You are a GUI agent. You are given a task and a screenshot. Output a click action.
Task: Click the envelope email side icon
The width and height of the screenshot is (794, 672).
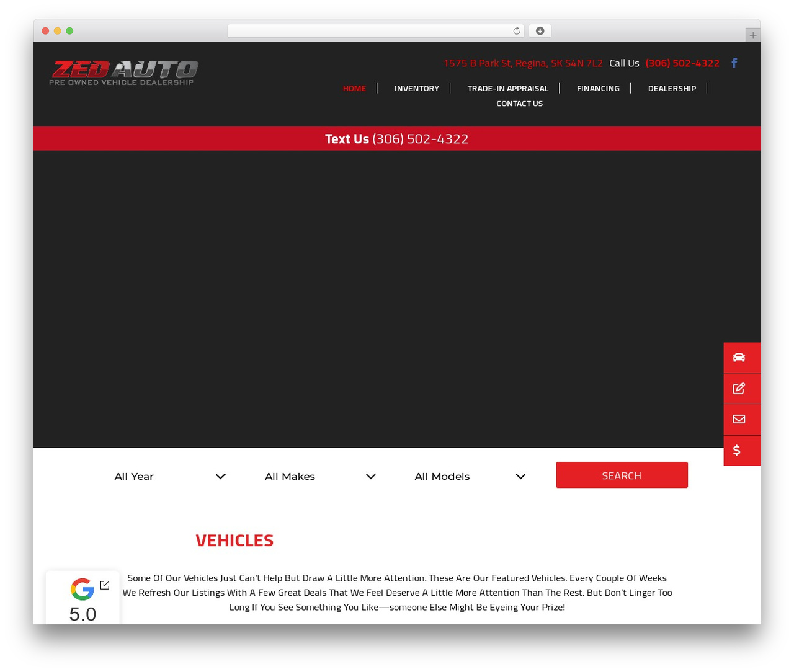[739, 420]
